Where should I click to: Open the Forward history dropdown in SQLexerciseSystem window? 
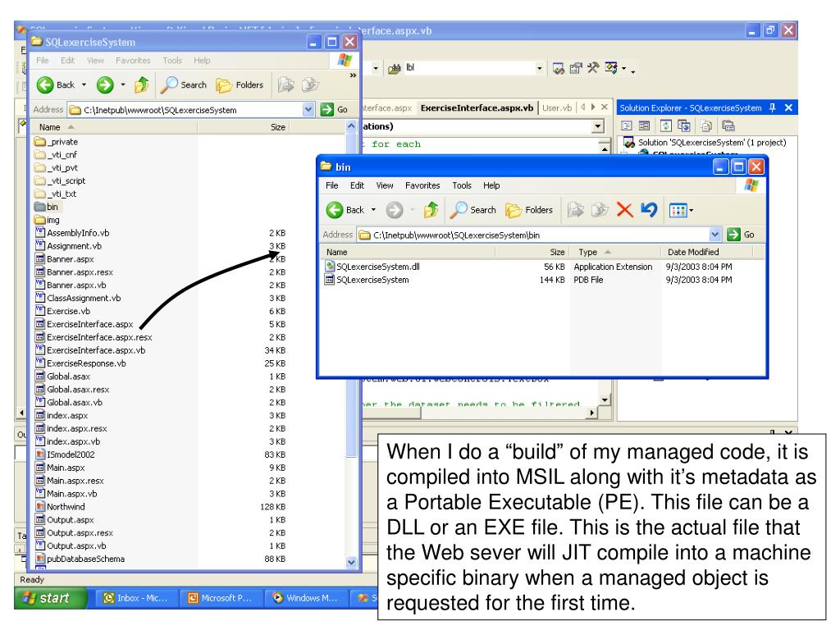click(x=123, y=84)
